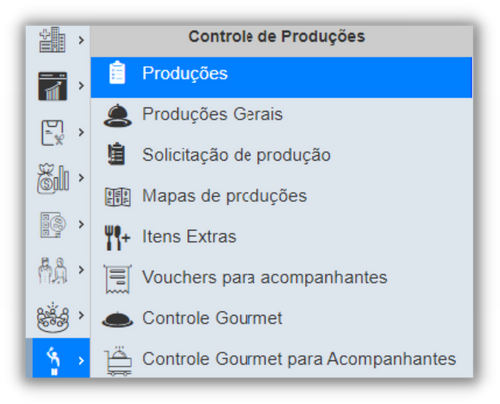500x404 pixels.
Task: Open the package with scissors sidebar icon
Action: click(x=52, y=133)
